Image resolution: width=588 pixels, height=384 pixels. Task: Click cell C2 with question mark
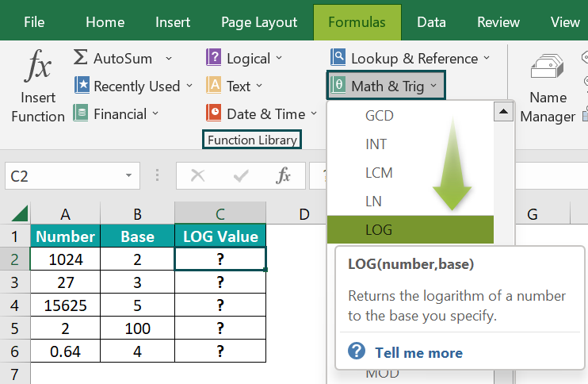[220, 259]
